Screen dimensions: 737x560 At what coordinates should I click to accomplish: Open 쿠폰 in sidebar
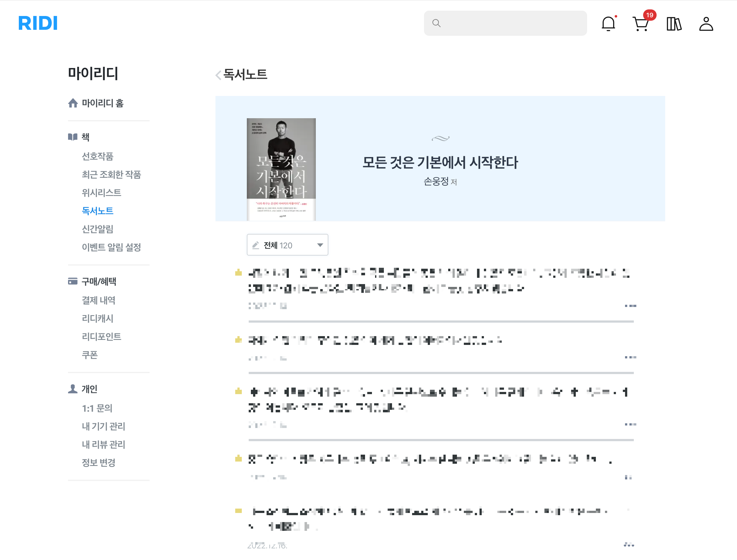click(90, 355)
